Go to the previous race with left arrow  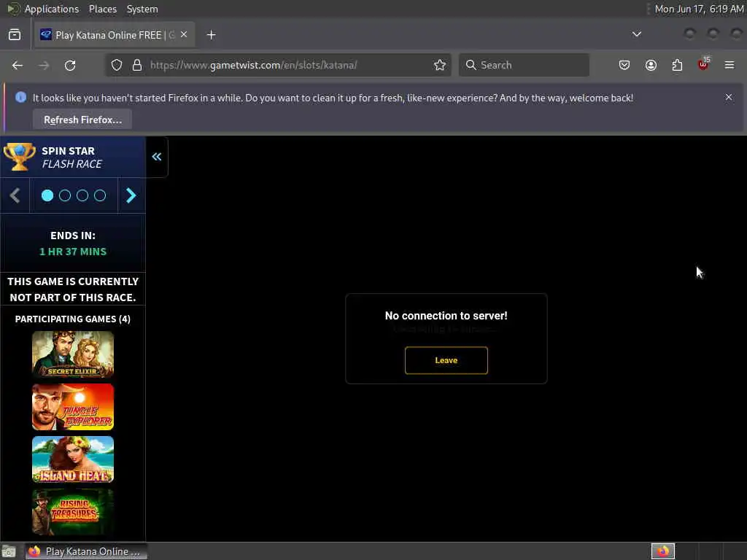(15, 195)
